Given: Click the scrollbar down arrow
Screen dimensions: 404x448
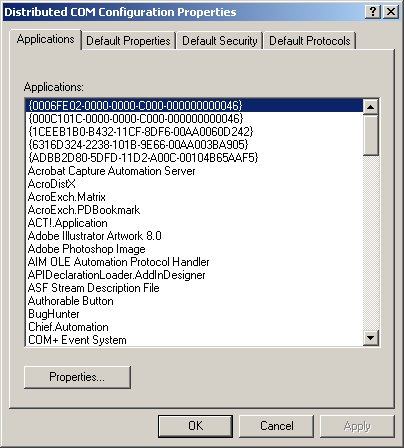Looking at the screenshot, I should tap(371, 338).
